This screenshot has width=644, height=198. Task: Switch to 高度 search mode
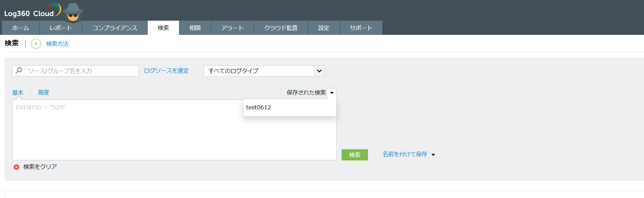click(44, 92)
